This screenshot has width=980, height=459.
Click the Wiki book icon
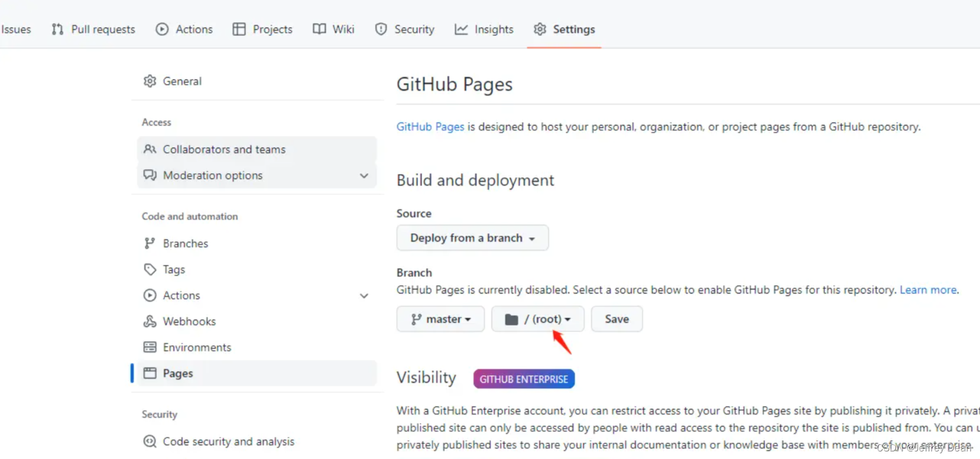pyautogui.click(x=319, y=29)
